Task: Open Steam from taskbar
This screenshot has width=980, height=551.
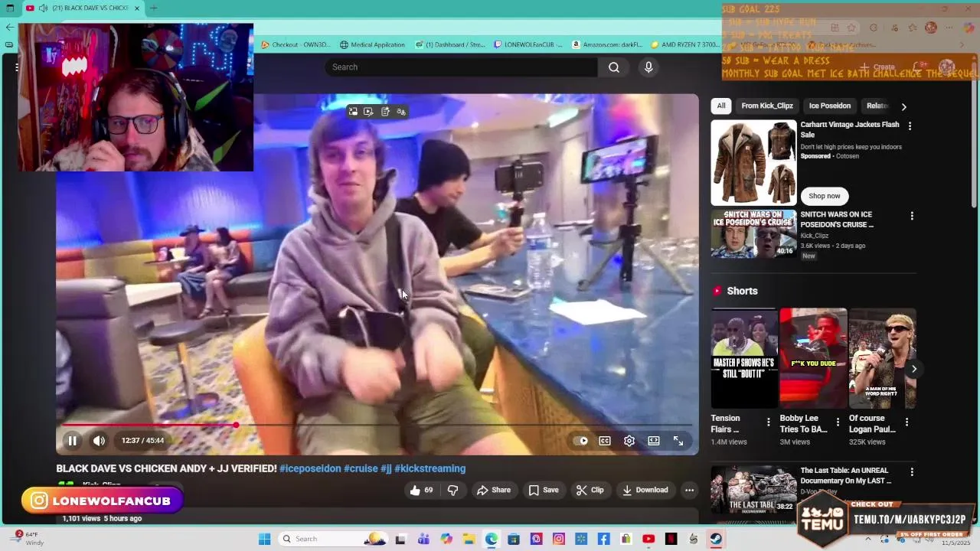Action: tap(716, 539)
